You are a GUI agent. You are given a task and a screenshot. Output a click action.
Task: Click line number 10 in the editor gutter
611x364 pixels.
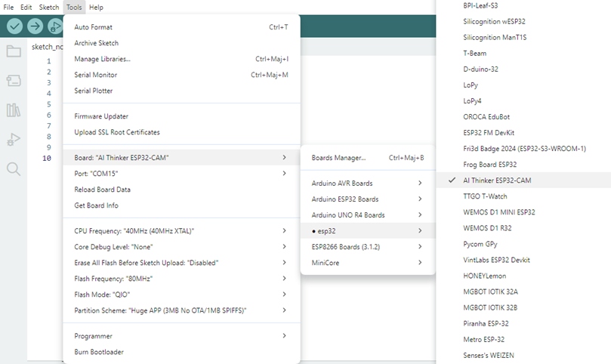pos(47,159)
